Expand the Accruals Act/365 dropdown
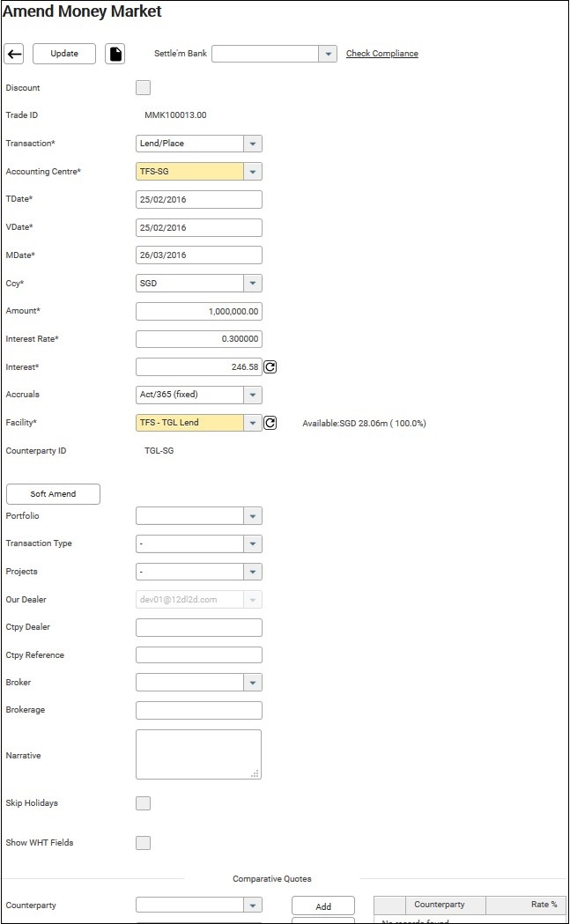Image resolution: width=570 pixels, height=924 pixels. point(253,395)
